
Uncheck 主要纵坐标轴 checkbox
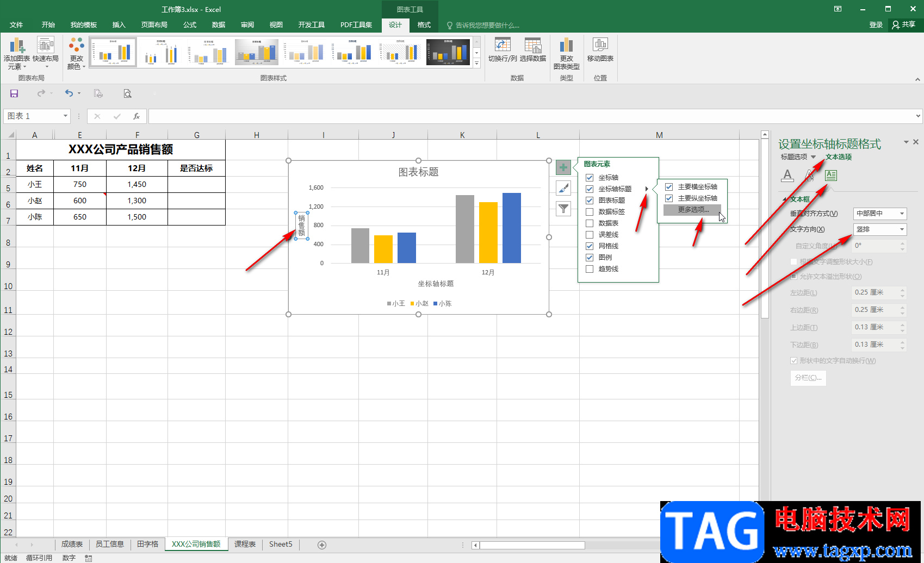coord(669,198)
